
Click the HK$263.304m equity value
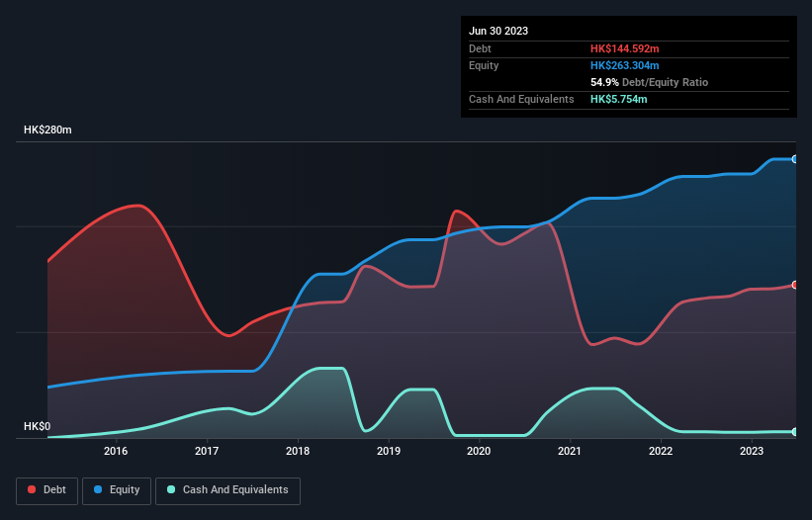coord(624,65)
